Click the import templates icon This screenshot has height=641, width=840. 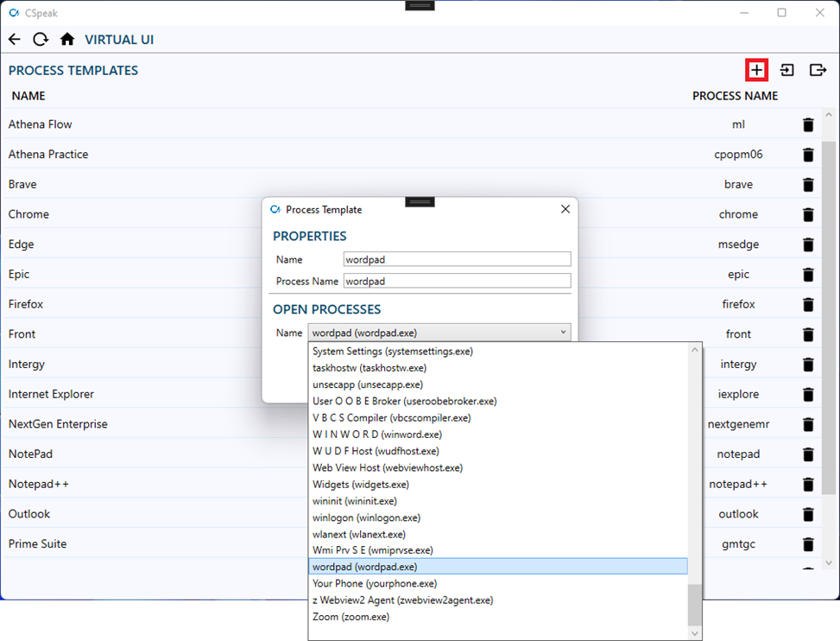tap(787, 70)
